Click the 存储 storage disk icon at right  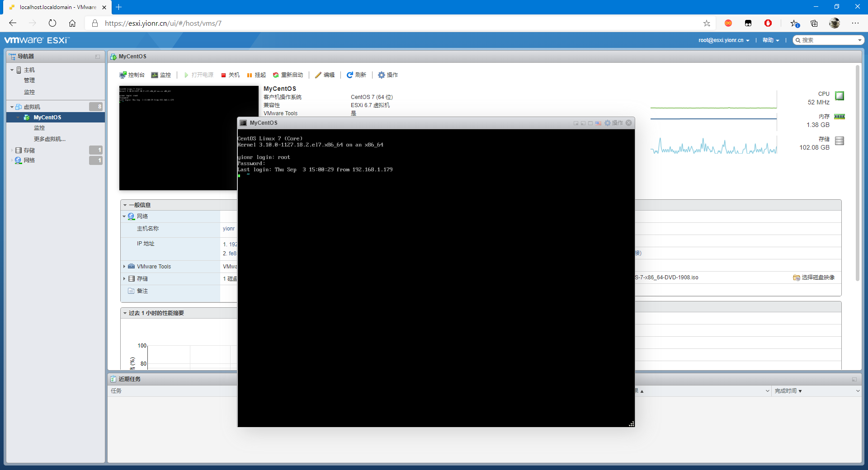(x=840, y=141)
